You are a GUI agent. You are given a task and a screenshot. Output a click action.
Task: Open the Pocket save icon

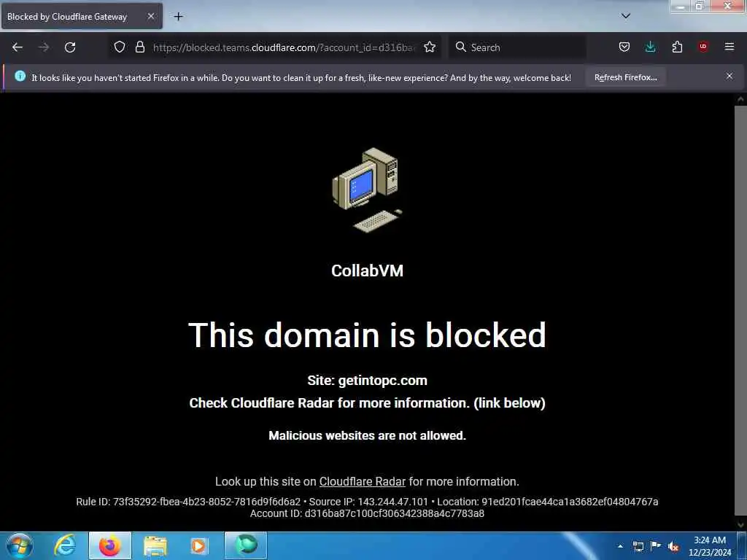point(624,47)
